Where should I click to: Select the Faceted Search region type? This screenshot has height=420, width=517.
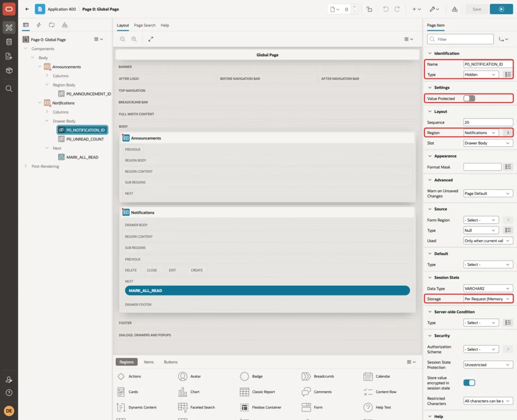(196, 407)
